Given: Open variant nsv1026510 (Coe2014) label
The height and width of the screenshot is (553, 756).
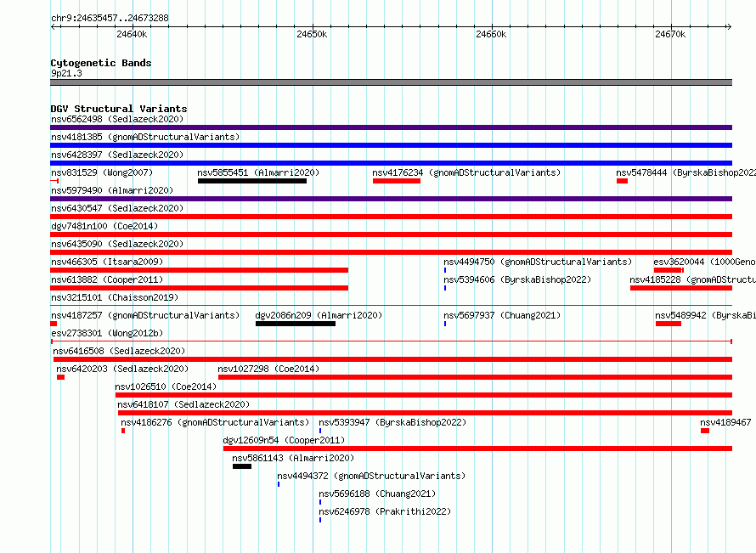Looking at the screenshot, I should [x=166, y=387].
